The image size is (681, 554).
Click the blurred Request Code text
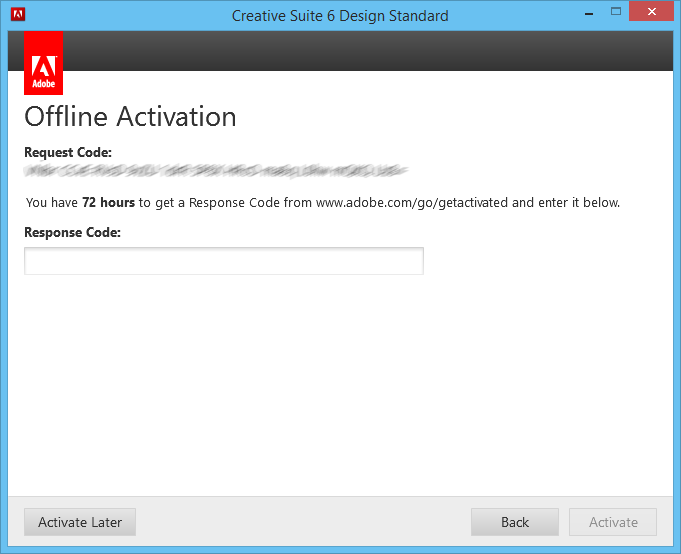pyautogui.click(x=216, y=171)
